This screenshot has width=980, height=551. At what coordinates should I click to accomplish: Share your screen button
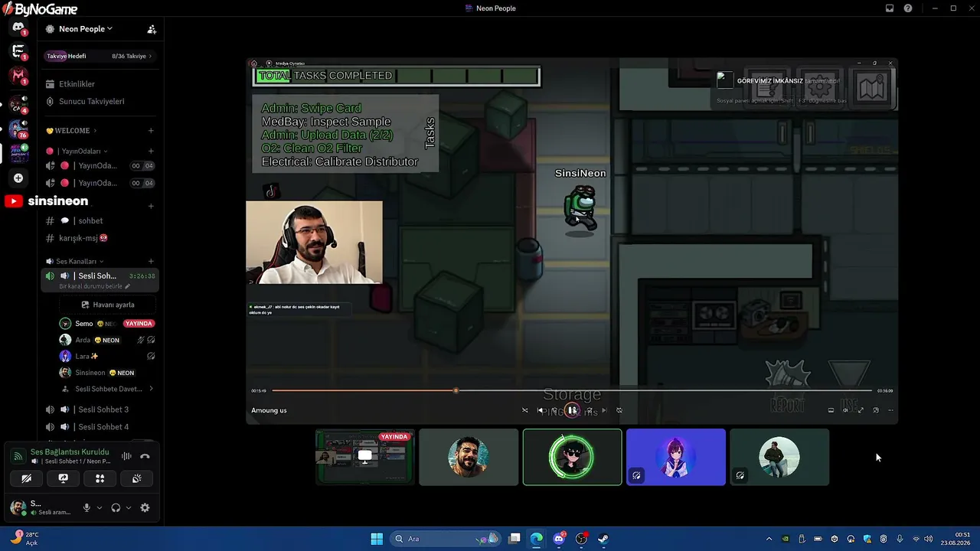(x=64, y=478)
